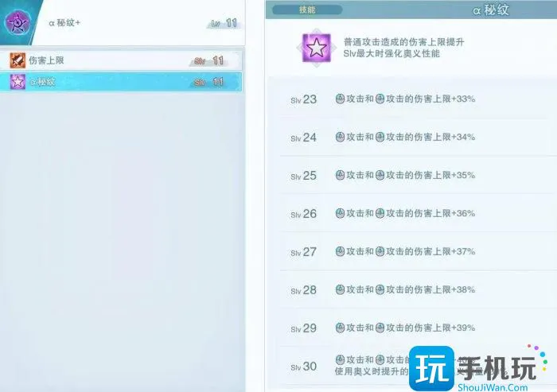The image size is (557, 392).
Task: Click the α秘纹 star icon in list
Action: coord(18,82)
